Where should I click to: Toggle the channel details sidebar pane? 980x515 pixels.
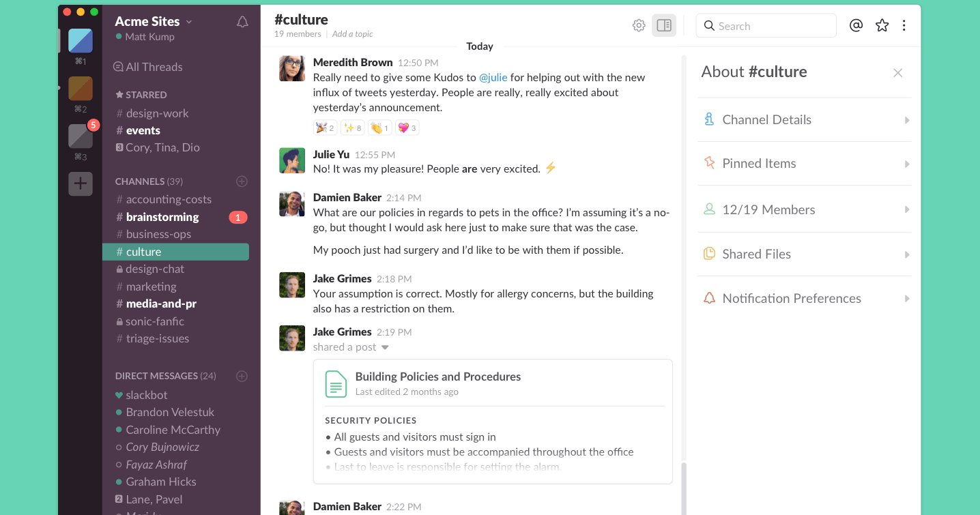pos(664,26)
